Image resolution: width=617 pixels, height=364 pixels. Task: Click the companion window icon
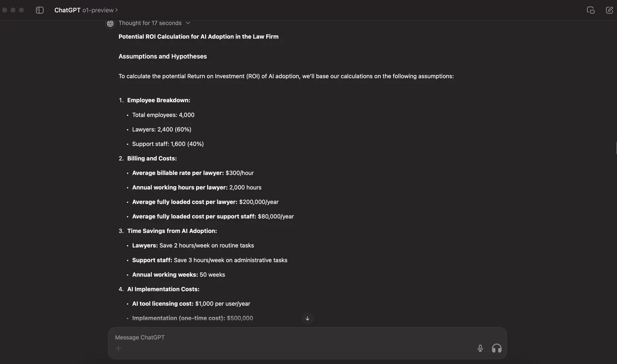(590, 10)
